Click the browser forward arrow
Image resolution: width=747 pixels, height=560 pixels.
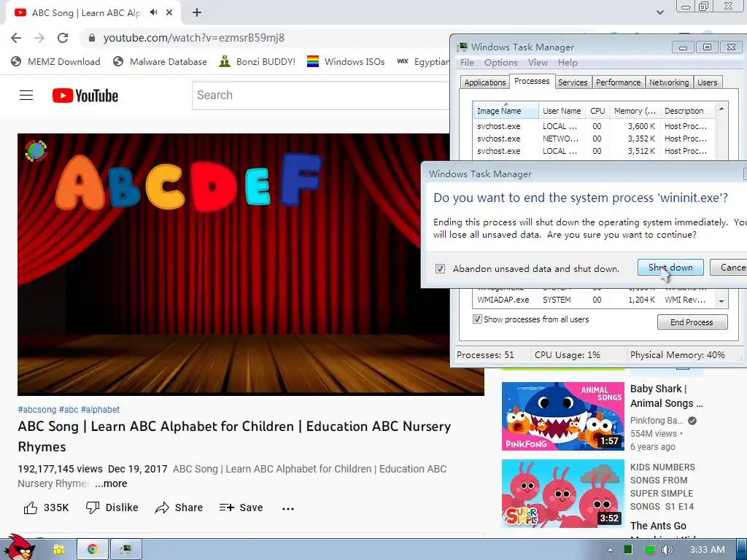pyautogui.click(x=39, y=38)
